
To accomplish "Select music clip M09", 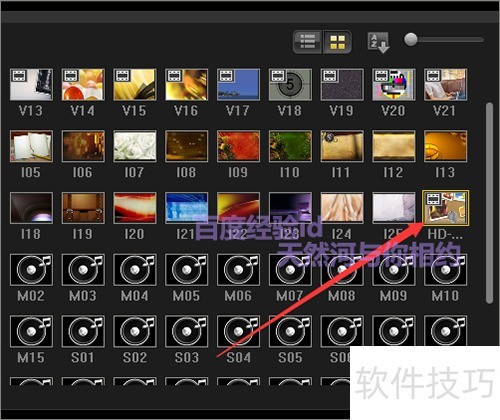I will [394, 270].
